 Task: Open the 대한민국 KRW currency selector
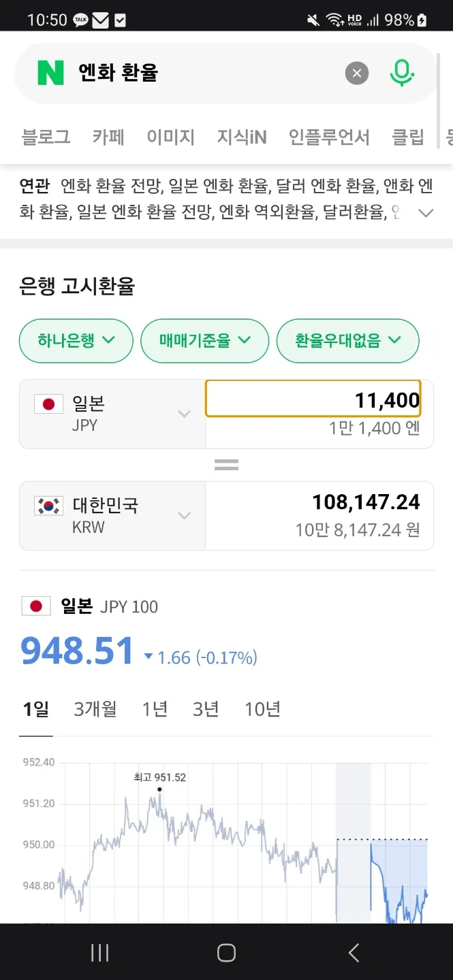coord(112,515)
